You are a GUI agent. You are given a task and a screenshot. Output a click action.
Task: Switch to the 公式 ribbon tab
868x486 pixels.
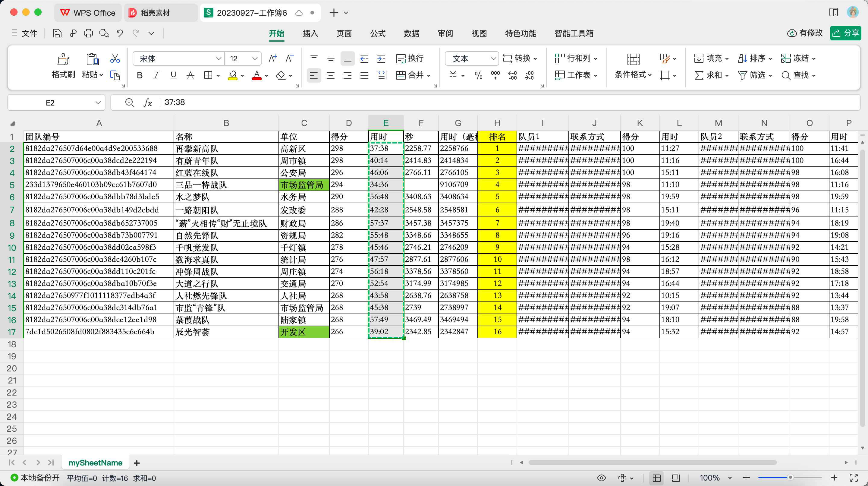pyautogui.click(x=378, y=33)
